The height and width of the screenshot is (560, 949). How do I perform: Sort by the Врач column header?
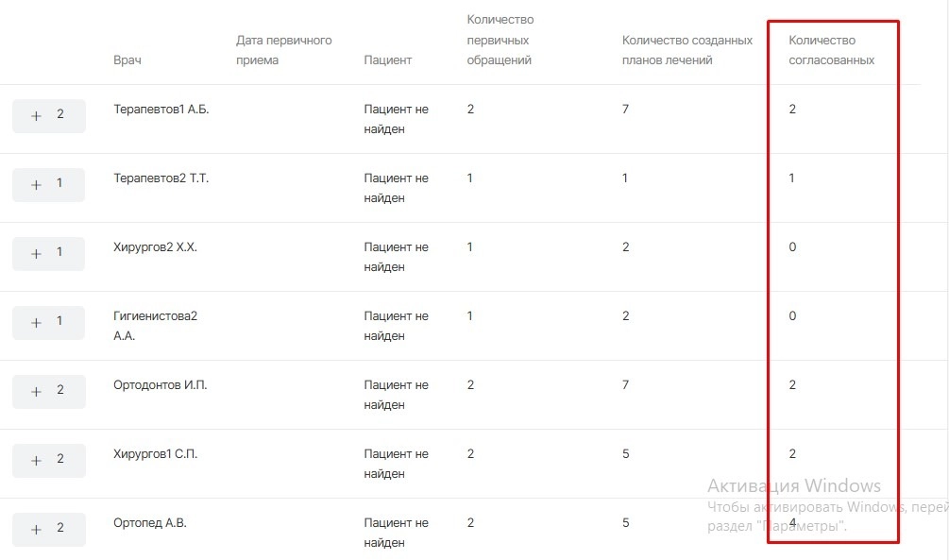point(127,60)
